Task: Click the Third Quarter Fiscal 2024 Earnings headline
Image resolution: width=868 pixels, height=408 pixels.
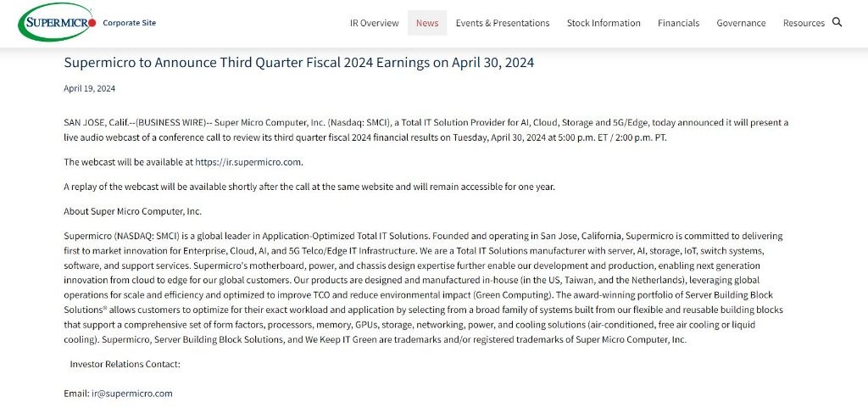Action: [298, 63]
